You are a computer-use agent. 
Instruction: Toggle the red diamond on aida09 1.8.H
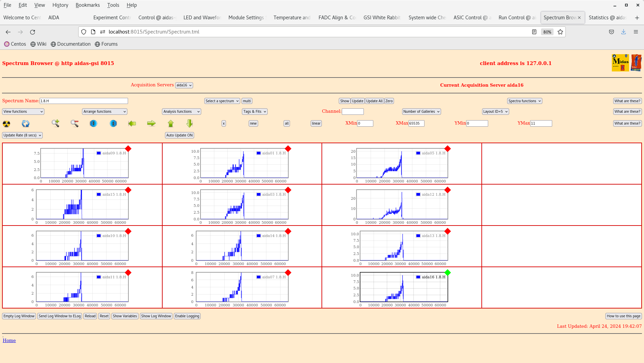point(128,149)
